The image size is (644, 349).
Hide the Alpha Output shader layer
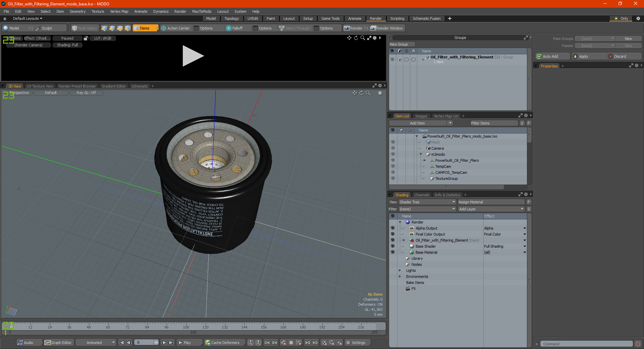(392, 228)
